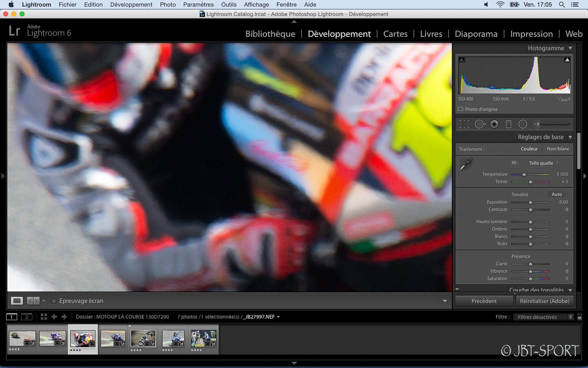Open secondary window display 2

(27, 317)
